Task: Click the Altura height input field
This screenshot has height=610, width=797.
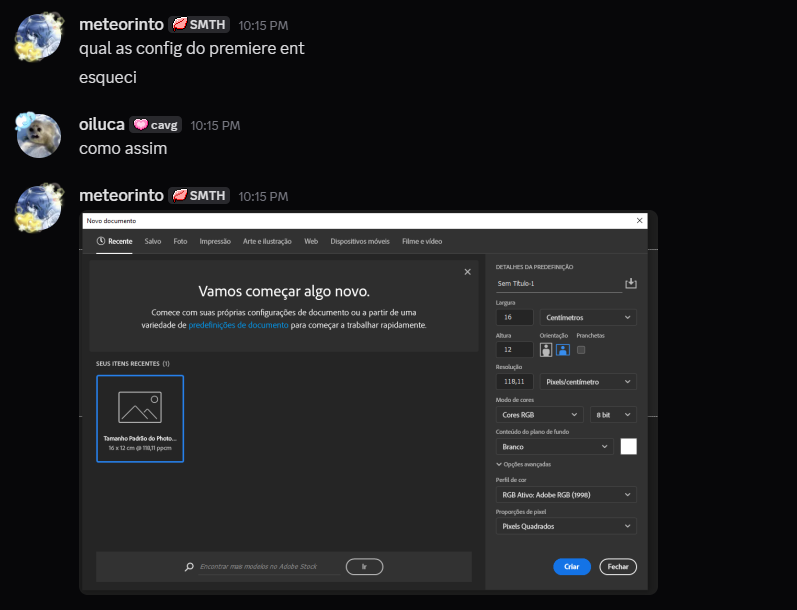Action: pos(514,350)
